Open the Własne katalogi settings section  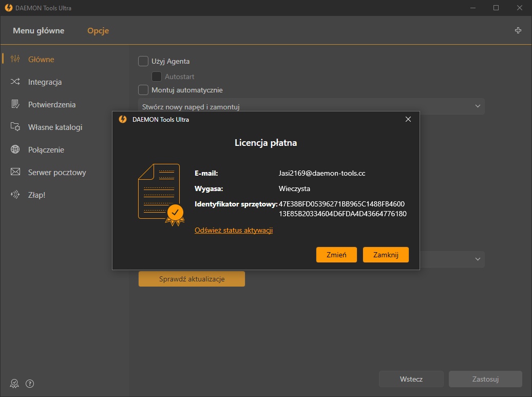55,127
